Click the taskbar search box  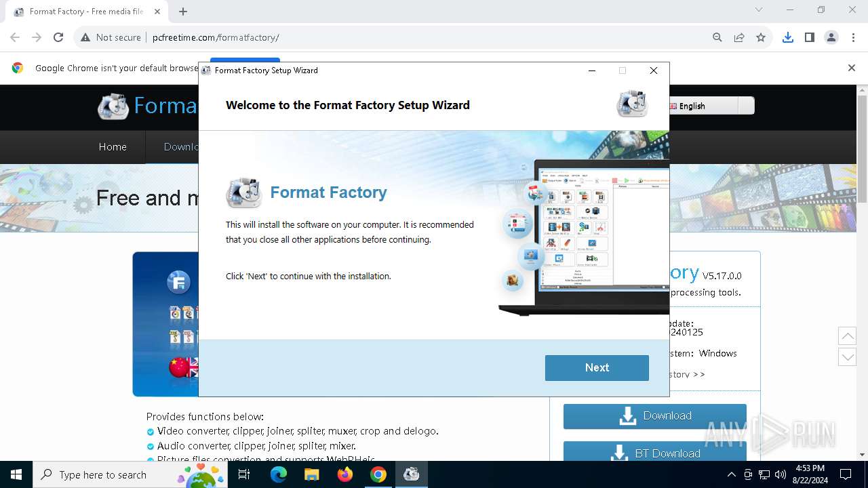click(x=130, y=474)
